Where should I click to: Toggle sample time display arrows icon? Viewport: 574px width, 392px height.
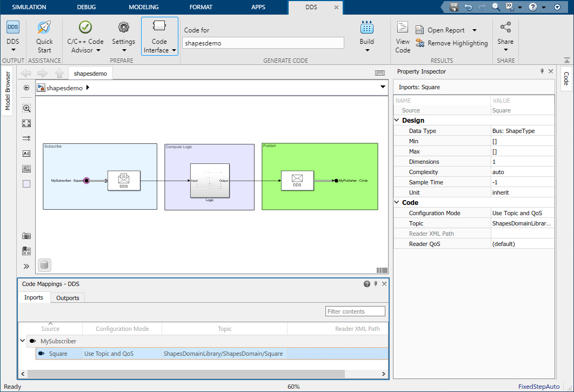[x=26, y=138]
